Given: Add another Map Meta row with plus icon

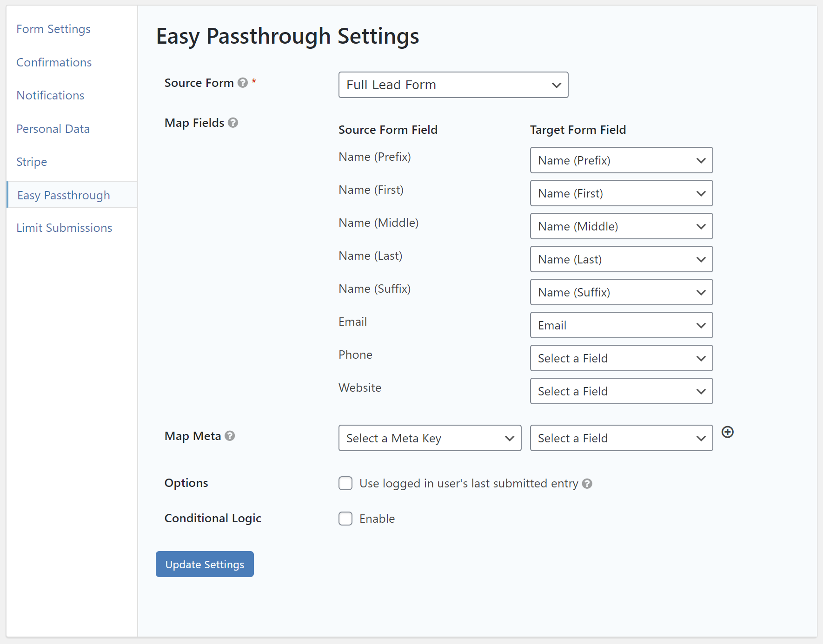Looking at the screenshot, I should click(728, 432).
